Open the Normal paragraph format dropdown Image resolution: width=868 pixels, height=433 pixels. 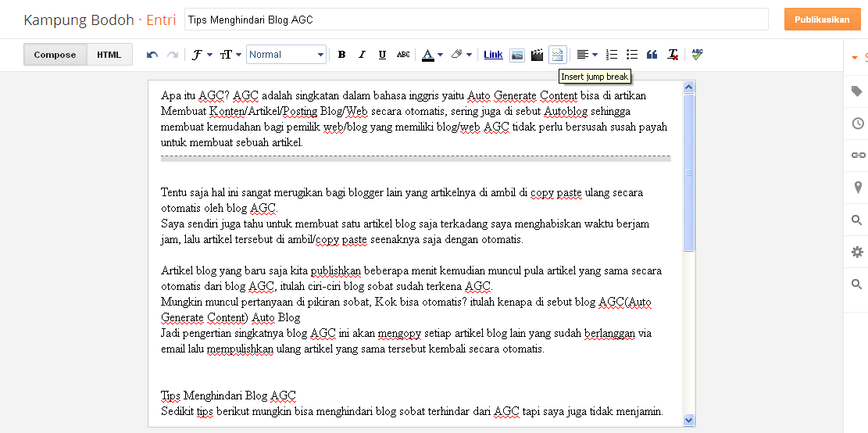tap(286, 54)
